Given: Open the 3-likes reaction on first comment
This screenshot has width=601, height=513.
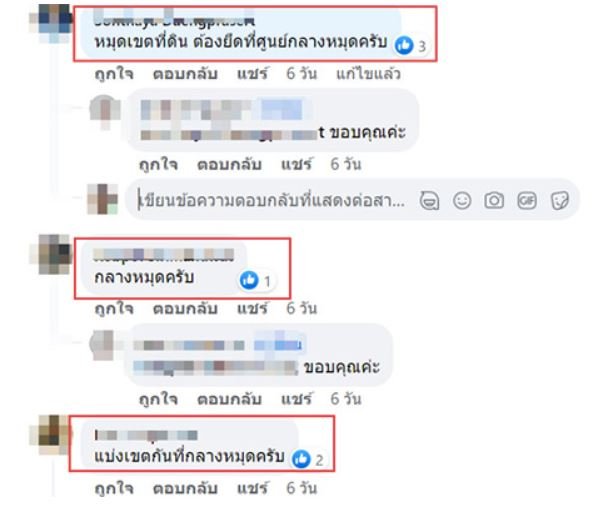Looking at the screenshot, I should [x=411, y=46].
